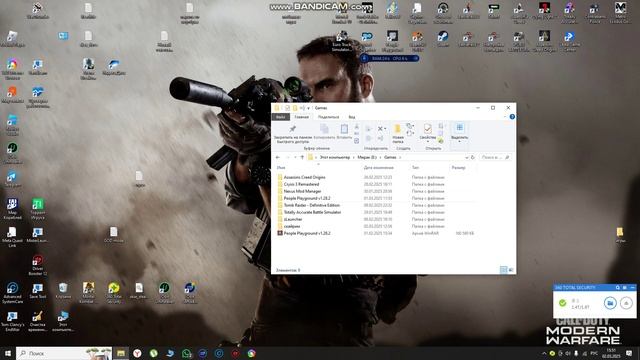Click the taskbar Поиск search box
This screenshot has width=640, height=360.
[x=64, y=353]
